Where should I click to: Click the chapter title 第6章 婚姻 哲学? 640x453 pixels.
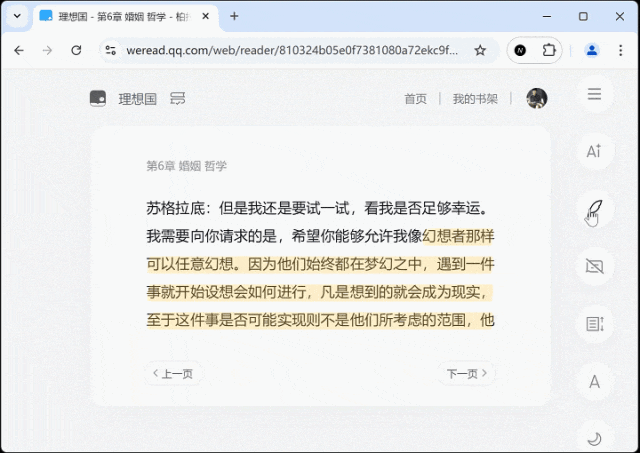click(x=187, y=166)
